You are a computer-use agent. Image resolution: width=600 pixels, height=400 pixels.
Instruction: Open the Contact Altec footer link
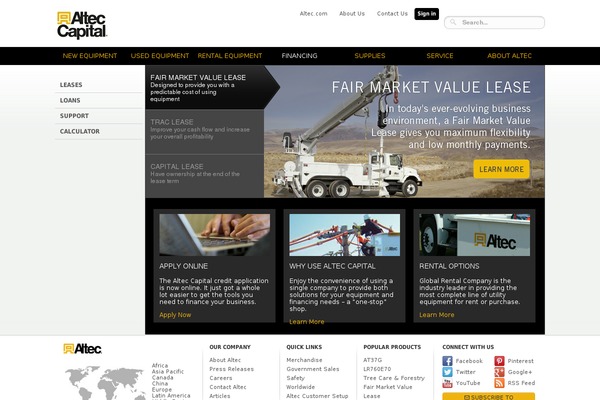(228, 387)
